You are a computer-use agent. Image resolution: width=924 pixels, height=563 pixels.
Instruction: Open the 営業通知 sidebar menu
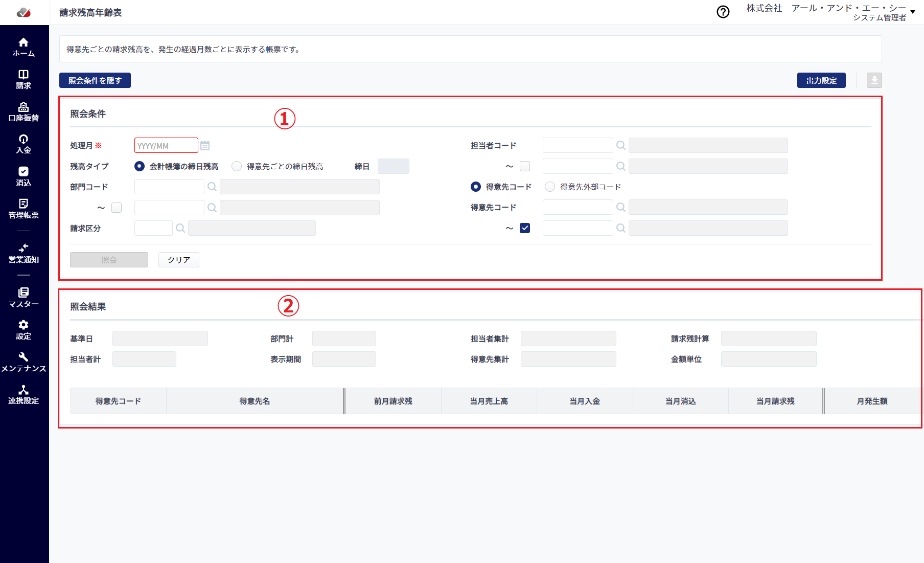pos(24,253)
